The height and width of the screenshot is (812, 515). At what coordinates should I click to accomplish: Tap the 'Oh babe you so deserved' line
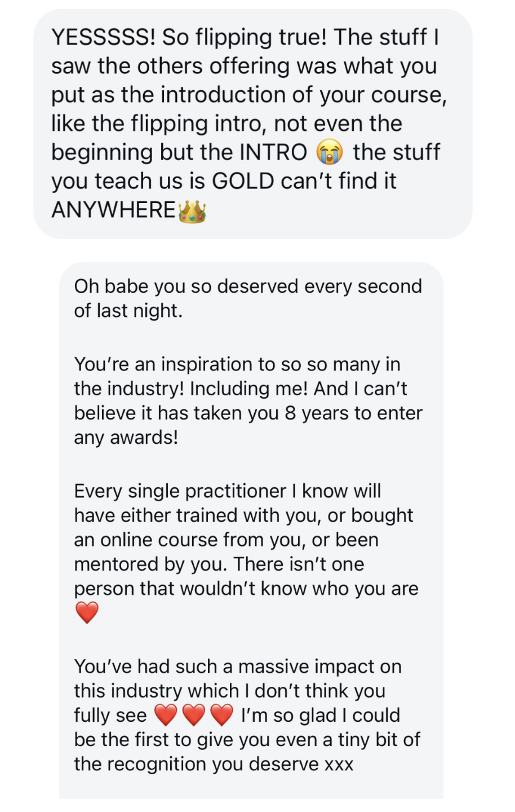click(x=248, y=286)
